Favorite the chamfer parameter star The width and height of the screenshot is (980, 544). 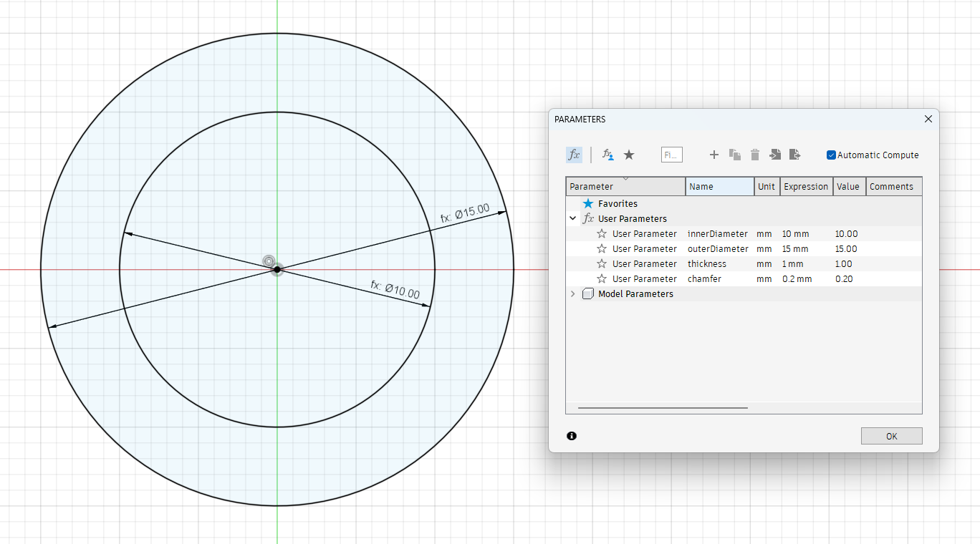click(x=602, y=279)
